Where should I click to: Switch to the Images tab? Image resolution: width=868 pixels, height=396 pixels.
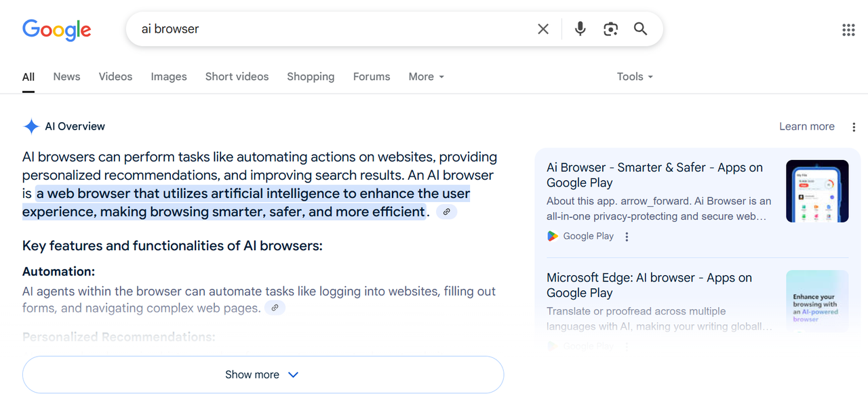click(x=169, y=77)
